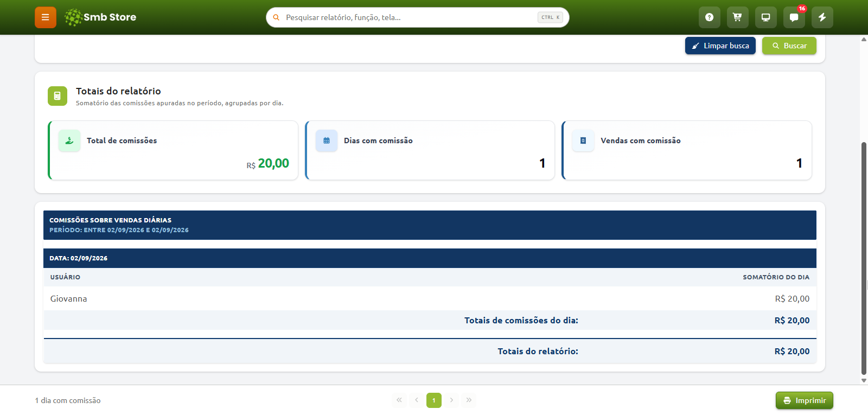This screenshot has height=415, width=868.
Task: Open chat messages with 16 badge
Action: pos(794,17)
